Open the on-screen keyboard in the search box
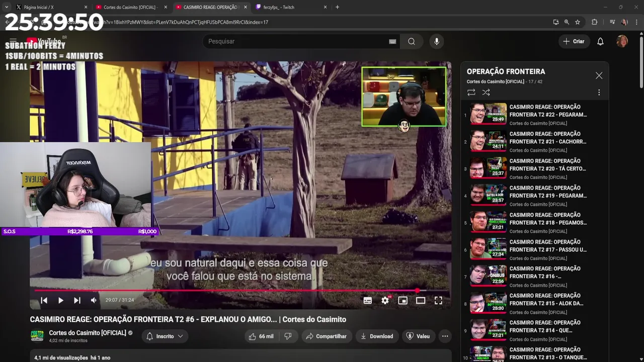Viewport: 644px width, 362px height. (x=392, y=42)
